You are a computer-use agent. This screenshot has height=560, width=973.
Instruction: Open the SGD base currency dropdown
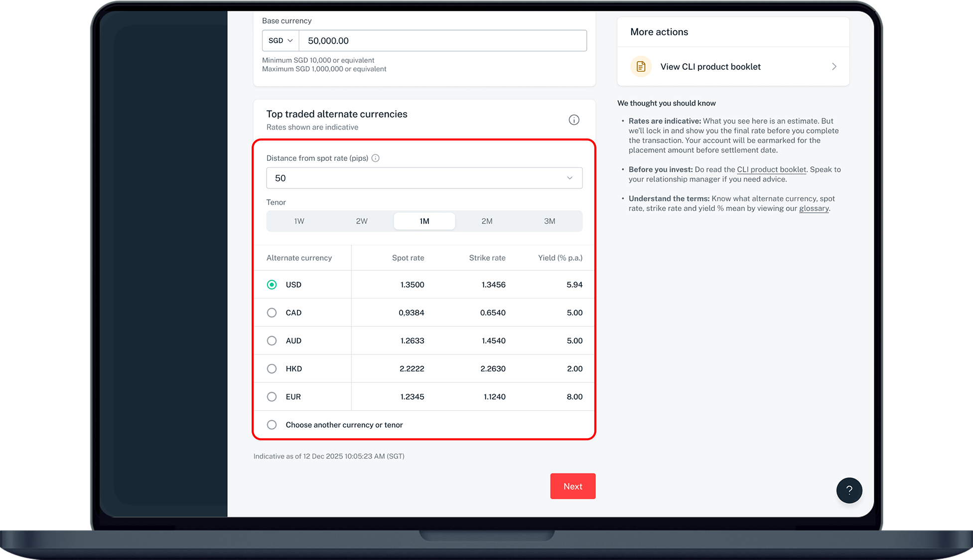tap(280, 41)
